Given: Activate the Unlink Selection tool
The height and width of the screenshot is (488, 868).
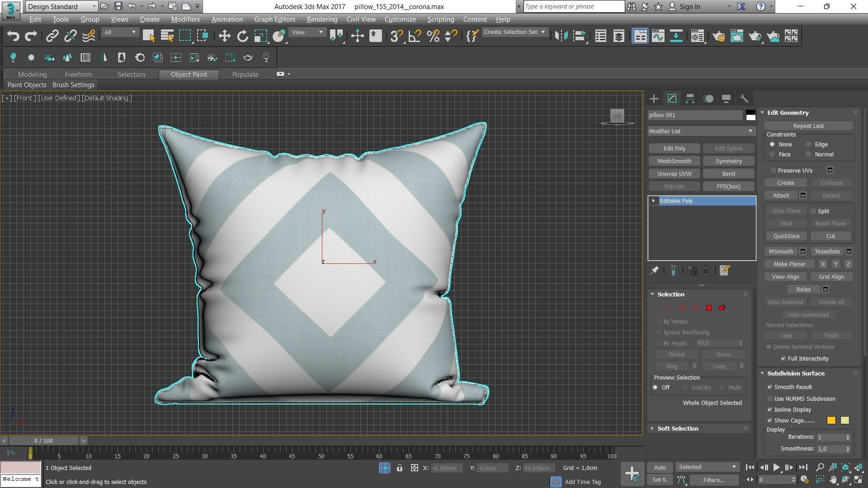Looking at the screenshot, I should [x=70, y=36].
